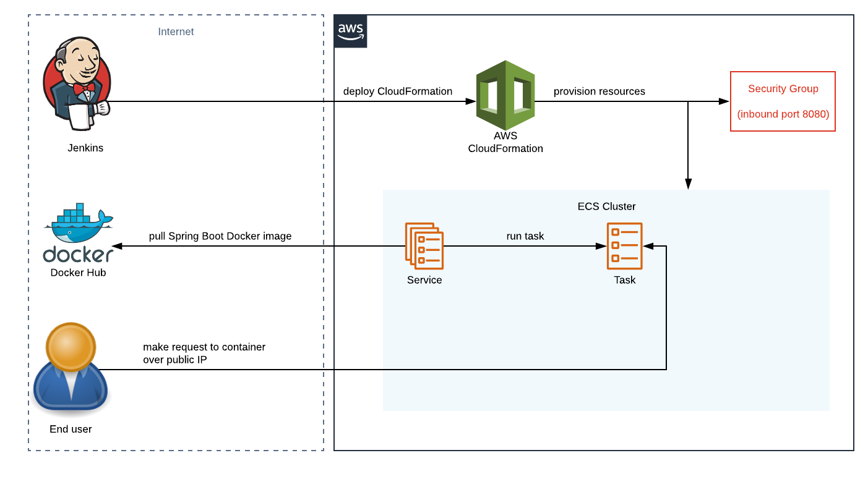Select the 'ECS Cluster' title text
Image resolution: width=868 pixels, height=479 pixels.
(x=606, y=206)
